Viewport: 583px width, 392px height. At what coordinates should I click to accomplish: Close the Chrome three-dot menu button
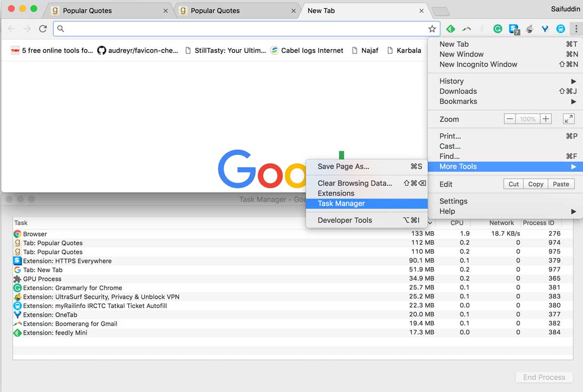[x=576, y=29]
